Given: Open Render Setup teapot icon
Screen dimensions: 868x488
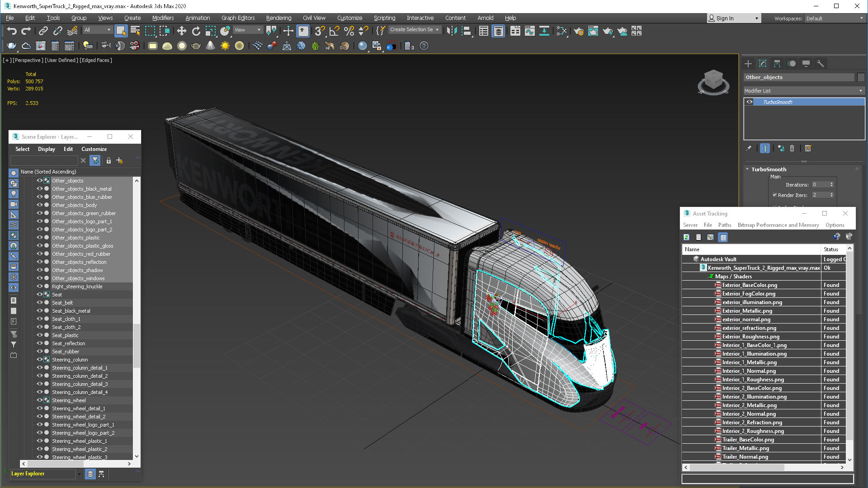Looking at the screenshot, I should [x=579, y=31].
